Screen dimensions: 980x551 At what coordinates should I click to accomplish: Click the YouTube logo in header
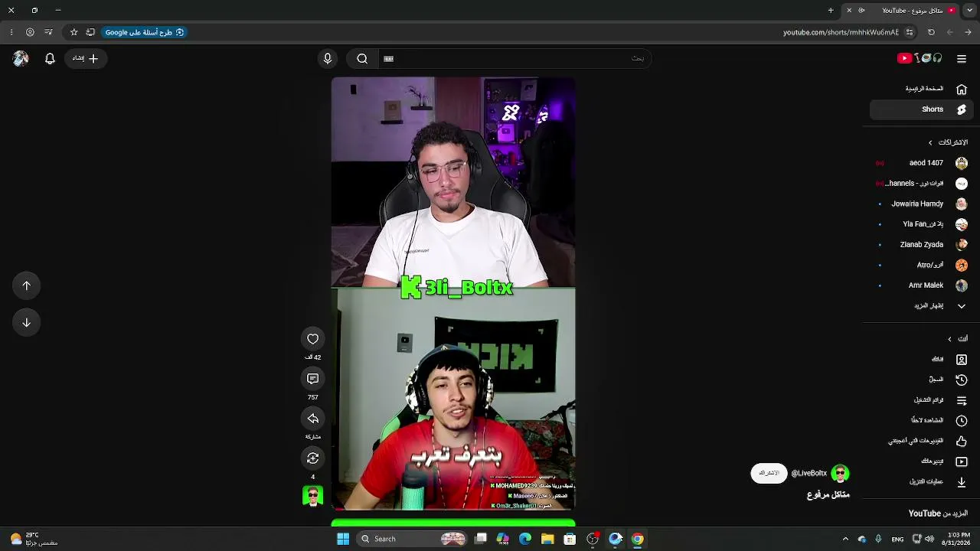click(920, 58)
